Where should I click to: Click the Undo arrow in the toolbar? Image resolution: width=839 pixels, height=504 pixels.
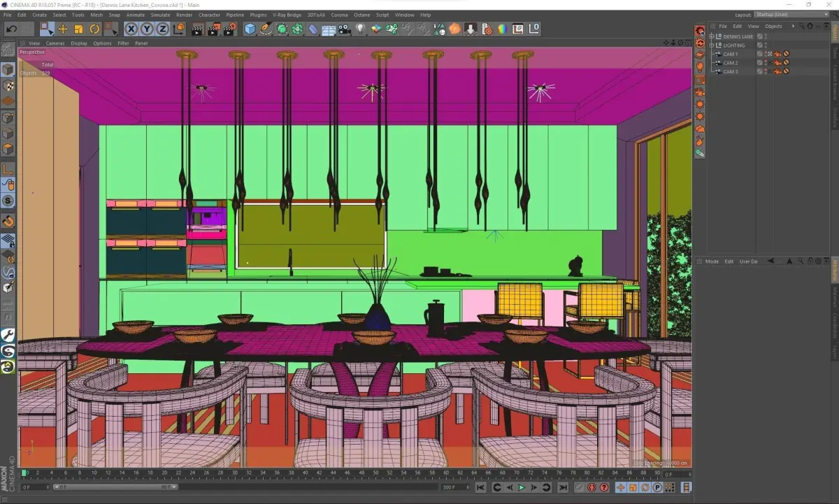[11, 29]
